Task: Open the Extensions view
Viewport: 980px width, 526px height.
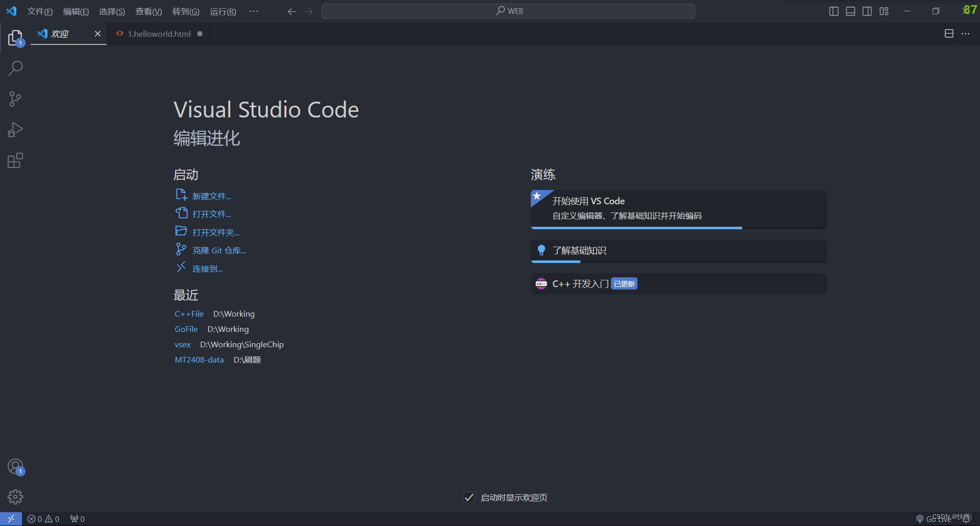Action: [x=15, y=160]
